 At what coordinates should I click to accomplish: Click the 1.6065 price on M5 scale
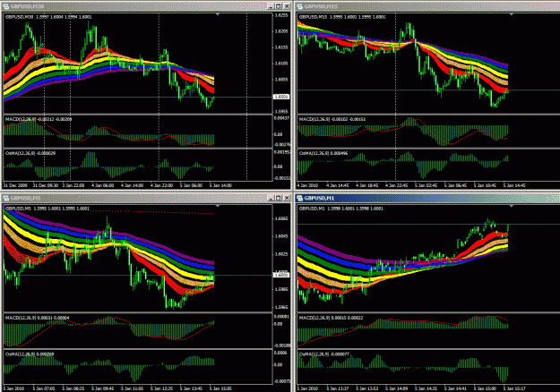point(281,218)
